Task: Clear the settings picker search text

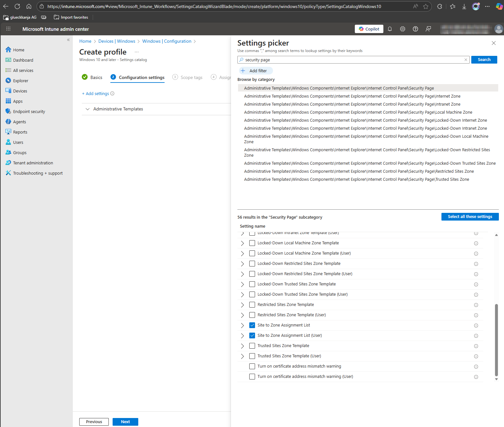Action: [466, 60]
